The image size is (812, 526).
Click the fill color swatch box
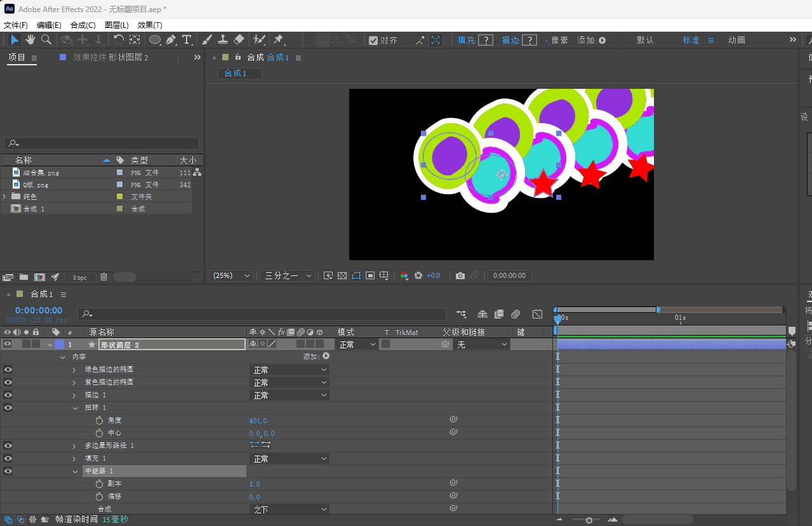[486, 40]
